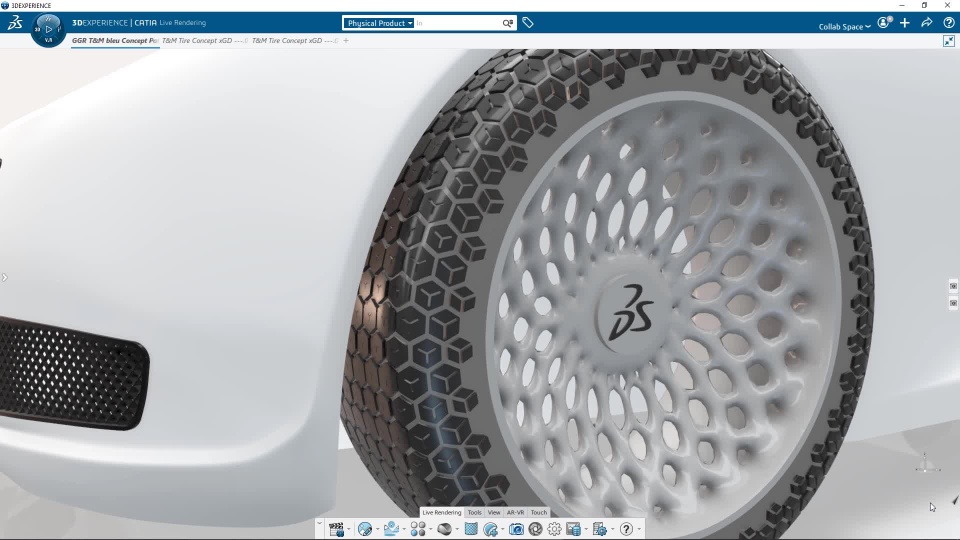Focus the top search input field
960x540 pixels.
click(457, 23)
